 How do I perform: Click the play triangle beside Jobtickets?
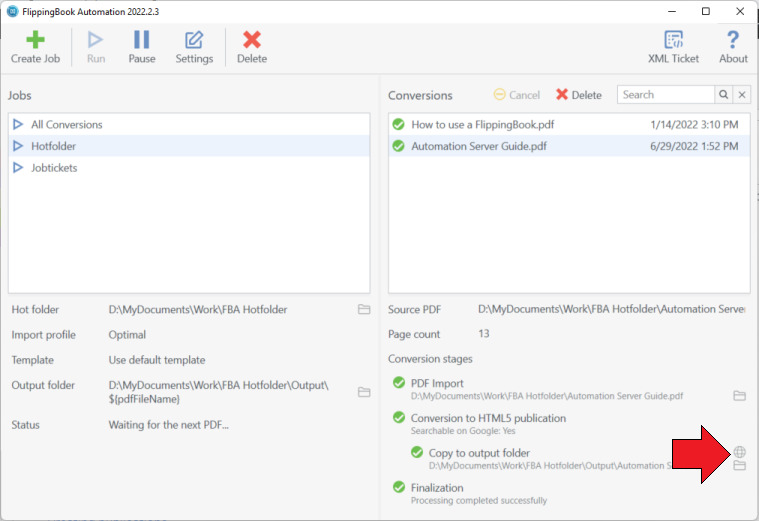tap(18, 168)
